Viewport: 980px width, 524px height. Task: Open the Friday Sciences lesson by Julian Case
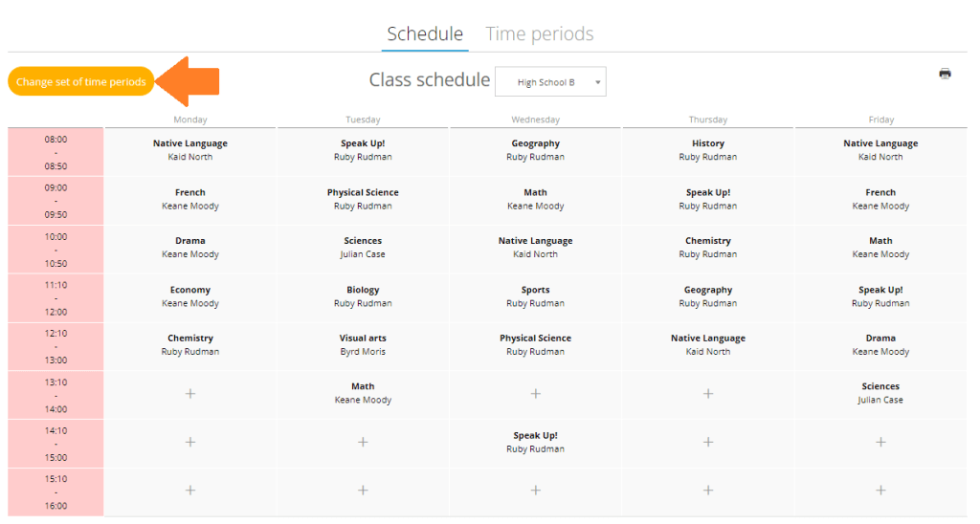[880, 393]
